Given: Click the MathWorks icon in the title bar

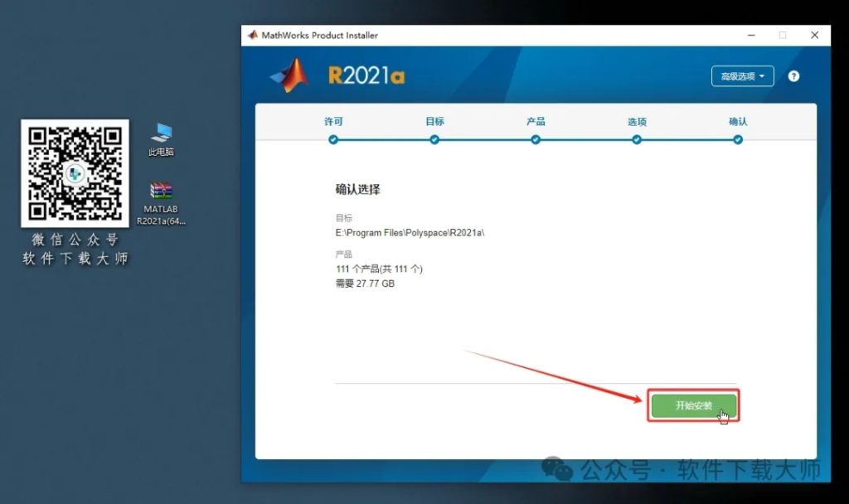Looking at the screenshot, I should pyautogui.click(x=250, y=35).
